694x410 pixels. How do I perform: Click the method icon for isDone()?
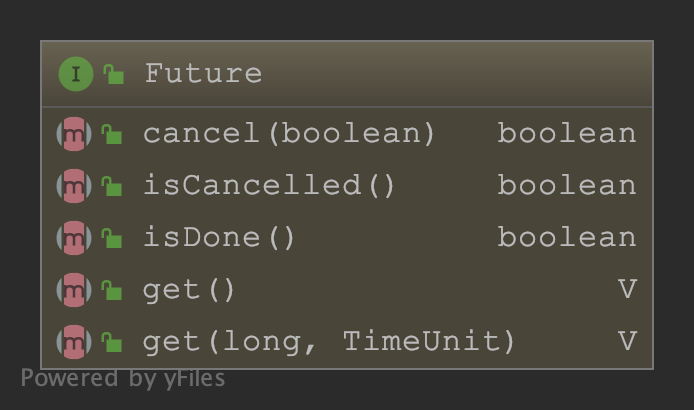(x=74, y=238)
